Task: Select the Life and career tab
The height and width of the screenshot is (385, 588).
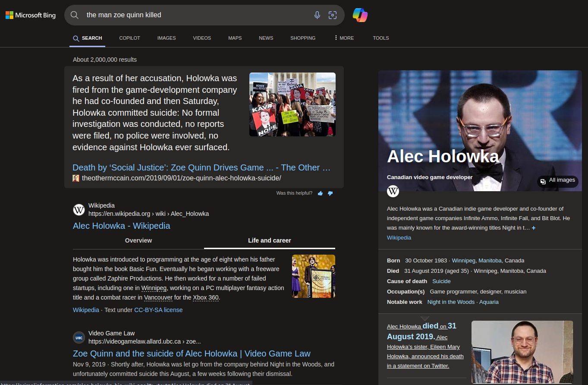Action: 270,240
